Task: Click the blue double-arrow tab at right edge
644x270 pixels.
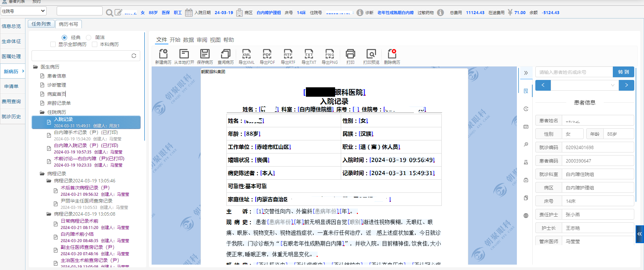Action: (x=640, y=234)
